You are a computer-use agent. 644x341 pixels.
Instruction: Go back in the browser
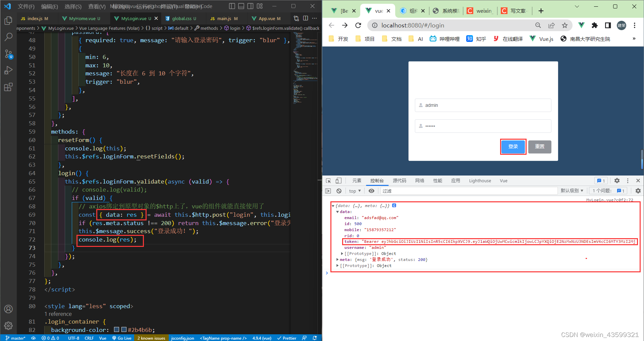(x=331, y=25)
